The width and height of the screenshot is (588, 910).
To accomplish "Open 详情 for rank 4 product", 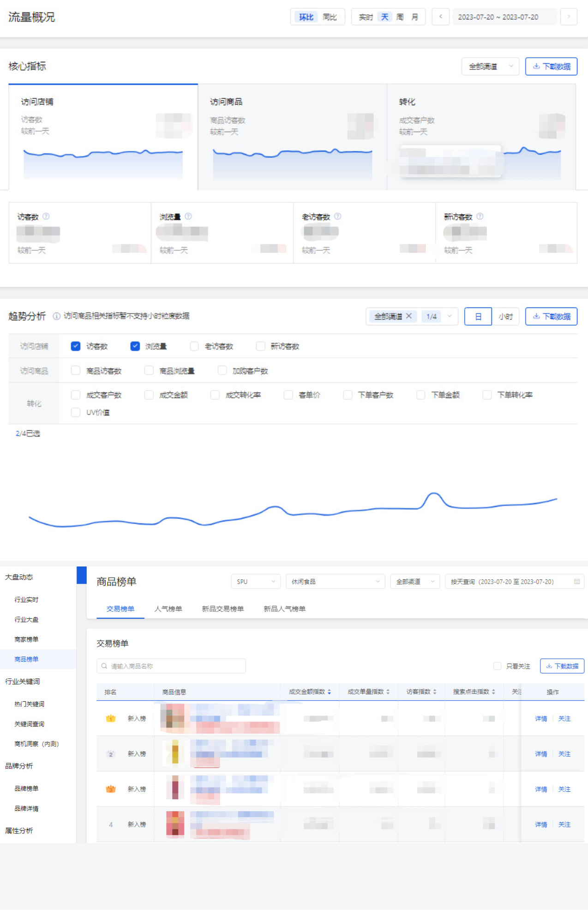I will click(541, 825).
